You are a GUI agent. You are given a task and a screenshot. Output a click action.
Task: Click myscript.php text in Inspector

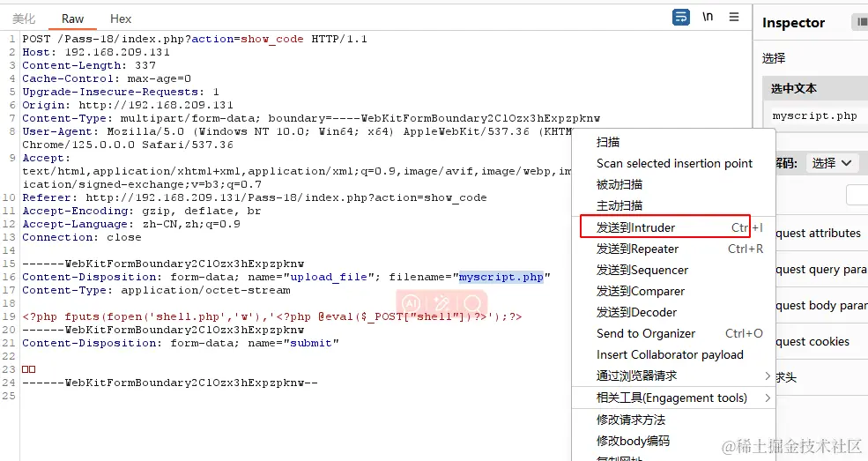click(814, 116)
